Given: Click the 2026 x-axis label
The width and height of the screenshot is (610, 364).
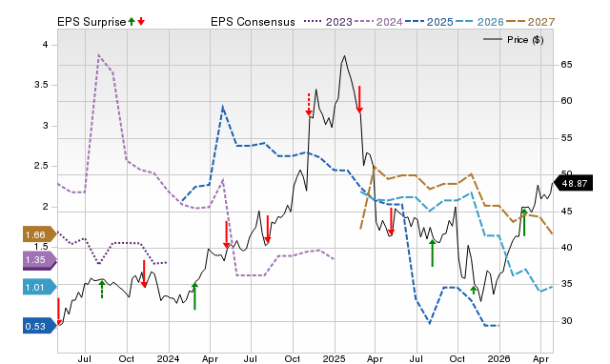Looking at the screenshot, I should [499, 358].
